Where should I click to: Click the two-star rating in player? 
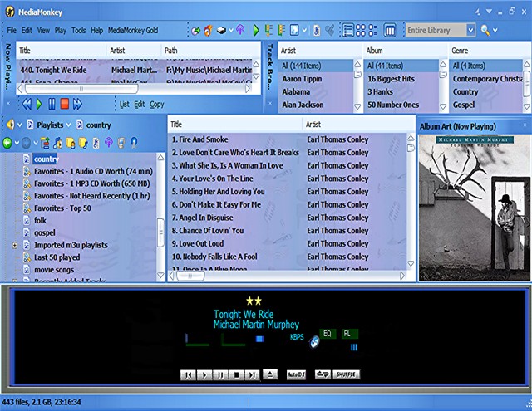pyautogui.click(x=254, y=301)
